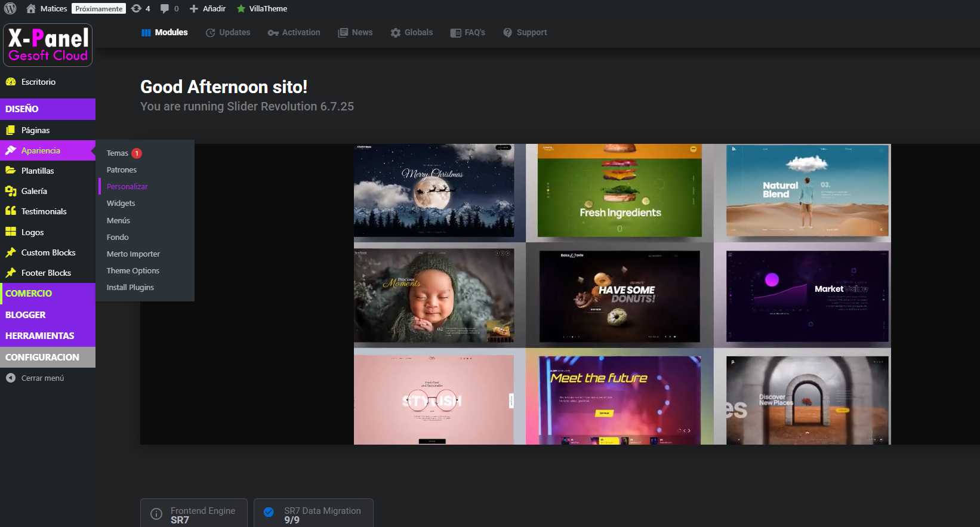Viewport: 980px width, 527px height.
Task: Click the Testimonials quote icon
Action: (11, 211)
